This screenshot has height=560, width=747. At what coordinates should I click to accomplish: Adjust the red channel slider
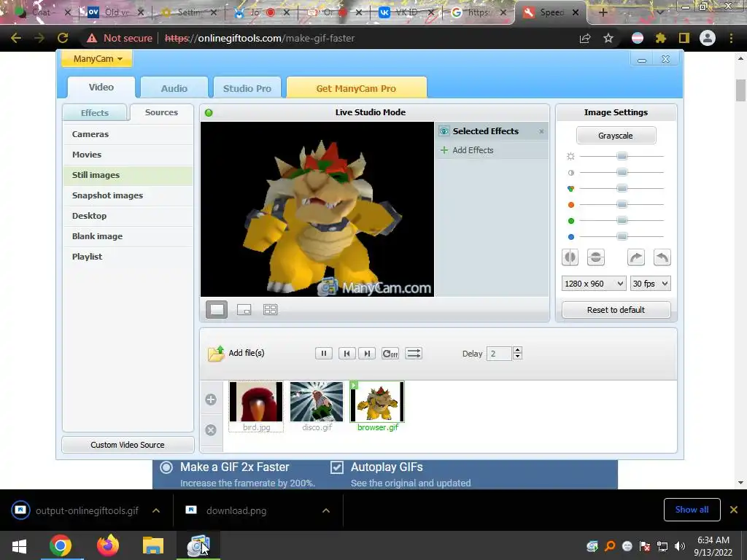622,205
